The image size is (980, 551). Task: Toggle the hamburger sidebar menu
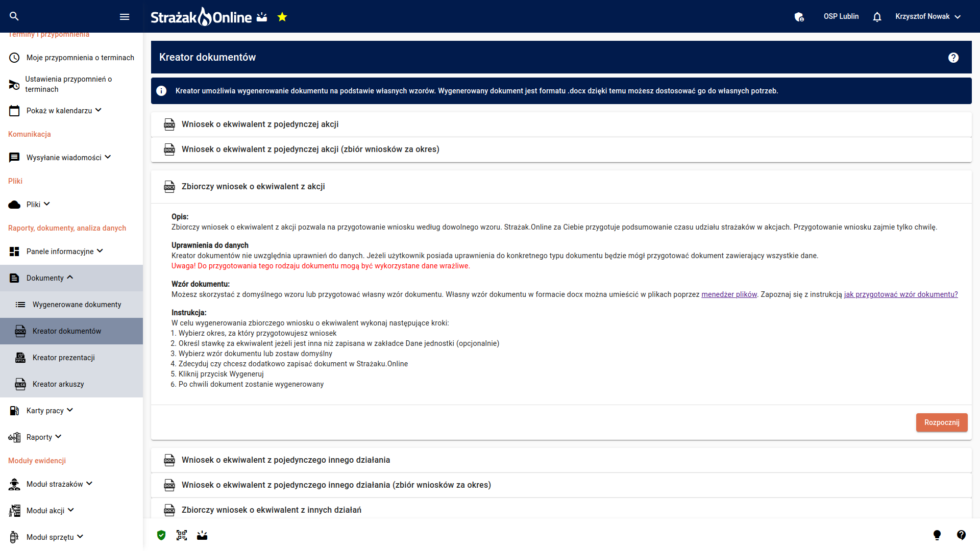[125, 17]
